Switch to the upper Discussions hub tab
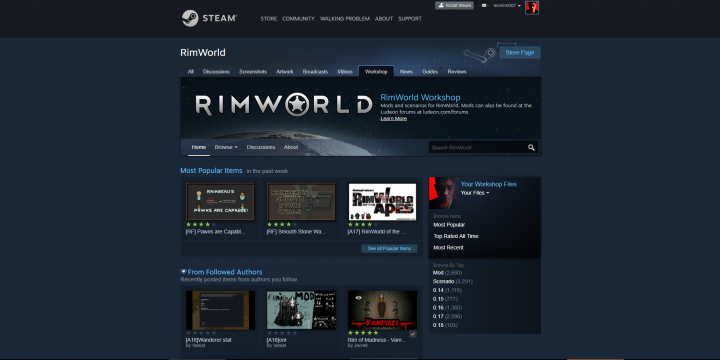 click(x=216, y=72)
